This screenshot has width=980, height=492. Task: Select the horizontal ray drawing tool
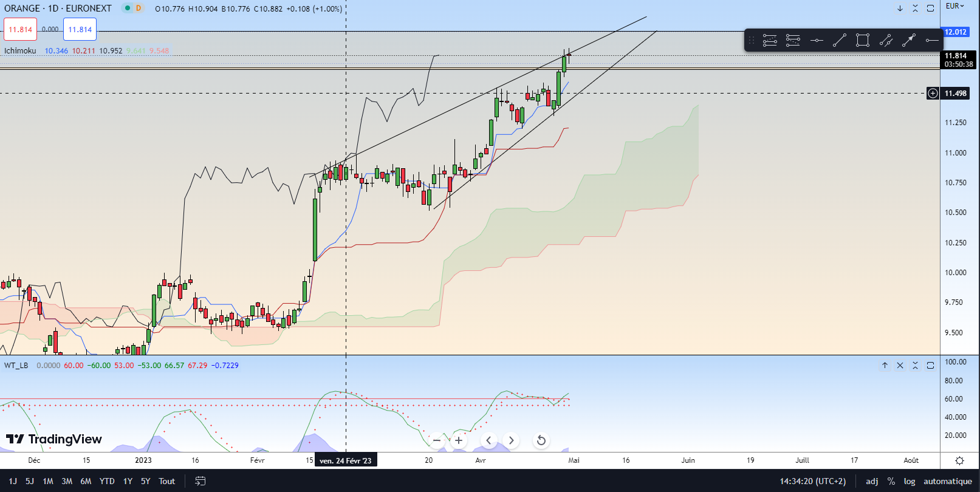coord(932,41)
